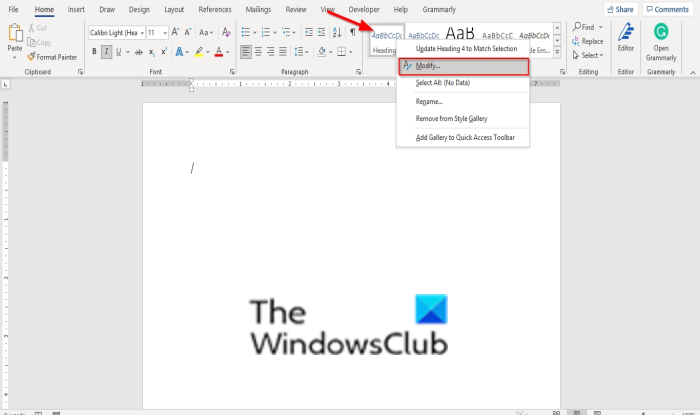Apply superscript formatting
Screen dimensions: 700x415
click(x=164, y=52)
